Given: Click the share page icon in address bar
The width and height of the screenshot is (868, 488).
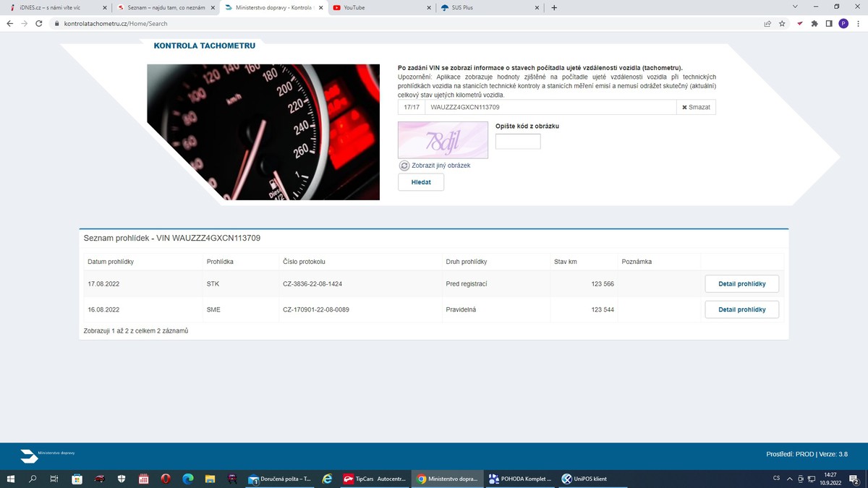Looking at the screenshot, I should tap(767, 24).
